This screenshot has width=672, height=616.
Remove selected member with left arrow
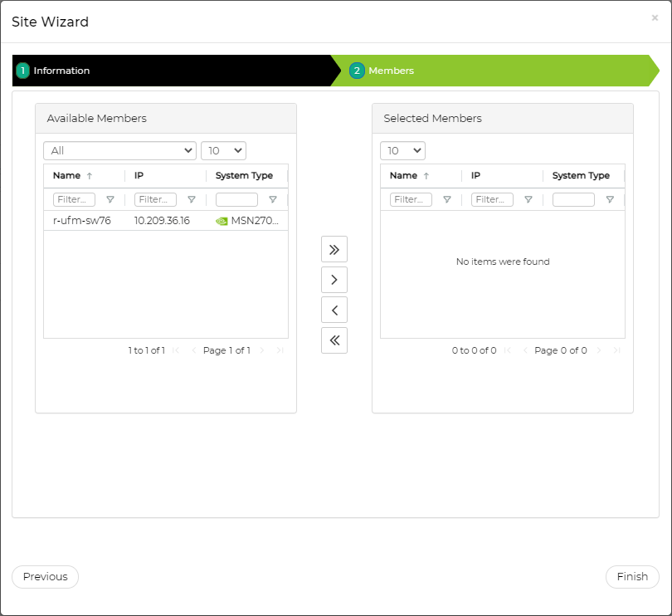[334, 310]
